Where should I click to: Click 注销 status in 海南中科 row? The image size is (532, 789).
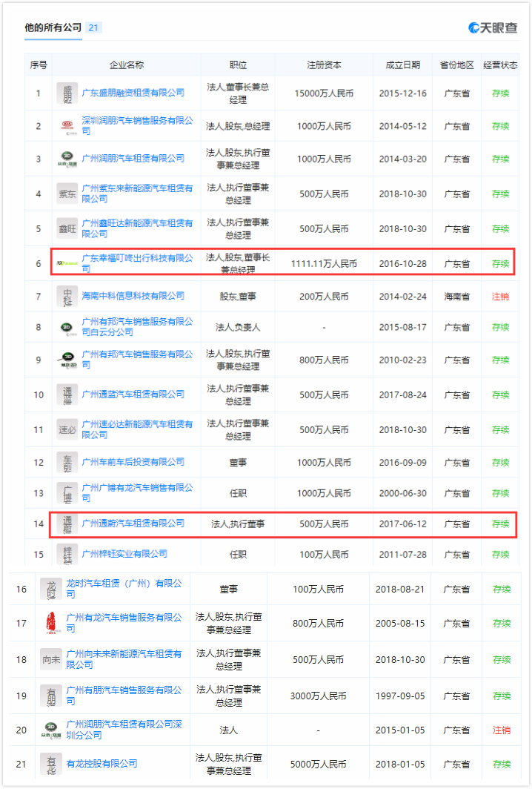tap(500, 297)
